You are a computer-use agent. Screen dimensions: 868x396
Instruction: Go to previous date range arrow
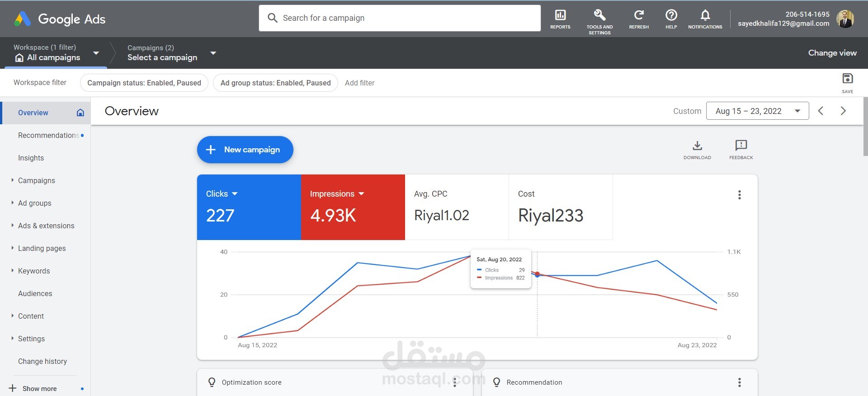pyautogui.click(x=821, y=111)
